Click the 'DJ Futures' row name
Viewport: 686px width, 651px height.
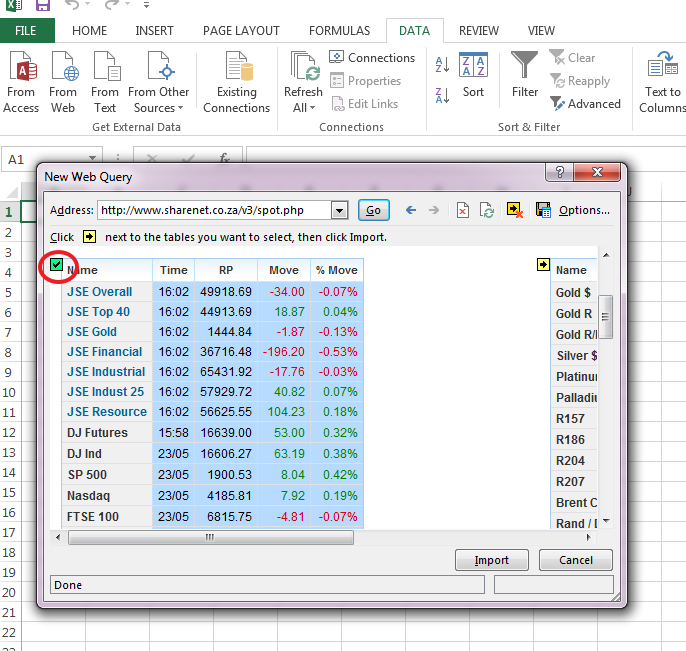coord(97,433)
